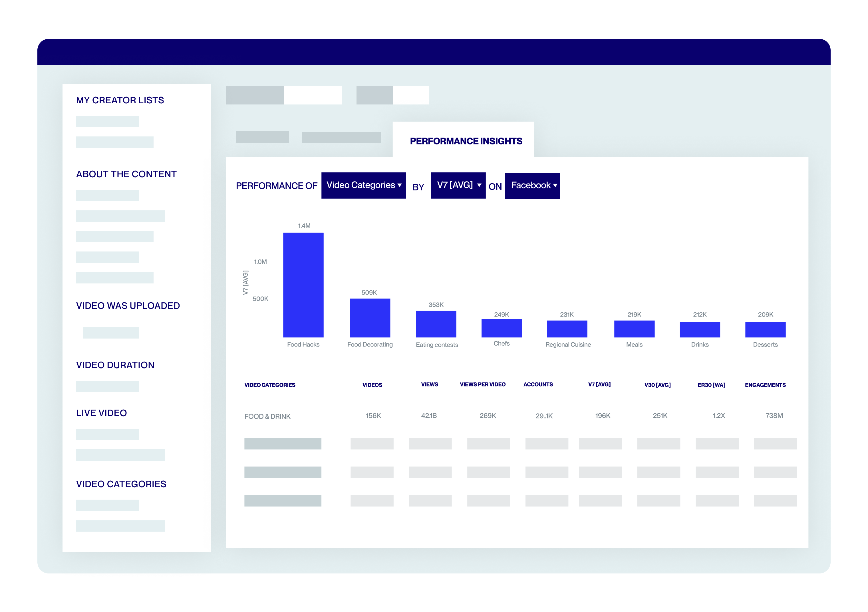Open the My Creator Lists section

120,100
